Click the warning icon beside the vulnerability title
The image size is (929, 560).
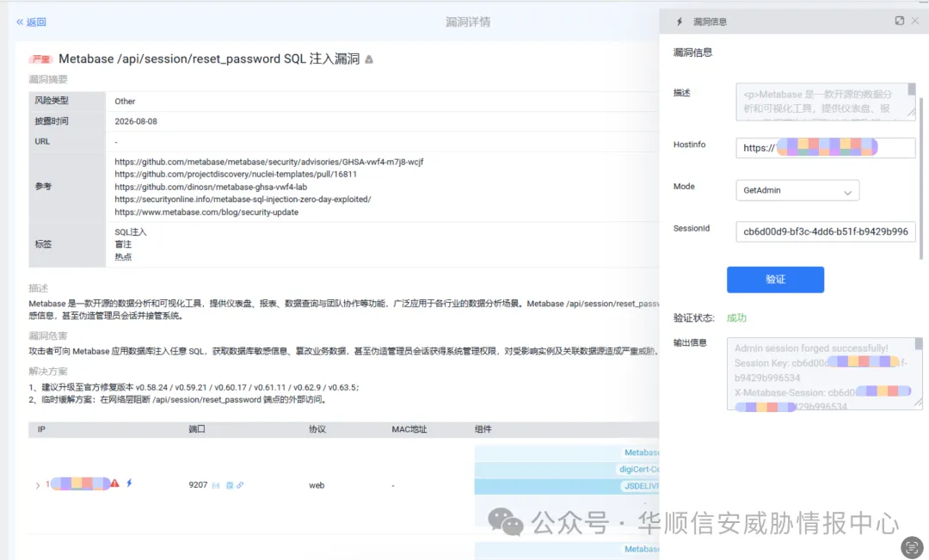pos(368,59)
